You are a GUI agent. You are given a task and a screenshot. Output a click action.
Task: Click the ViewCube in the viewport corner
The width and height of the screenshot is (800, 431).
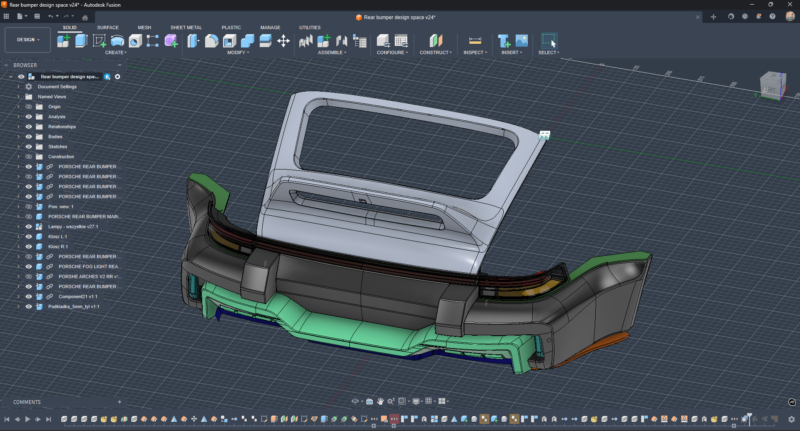click(x=773, y=84)
